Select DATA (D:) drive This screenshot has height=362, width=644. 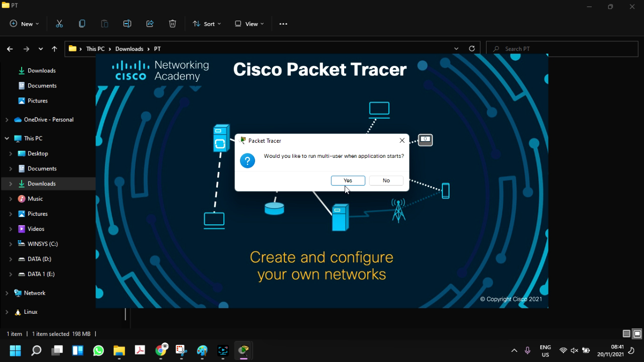pos(39,259)
